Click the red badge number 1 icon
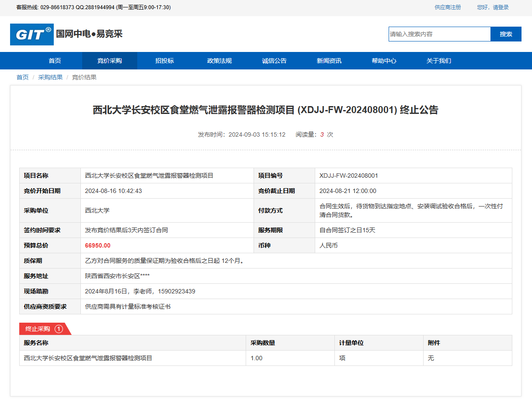Screen dimensions: 532x403 (x=59, y=329)
